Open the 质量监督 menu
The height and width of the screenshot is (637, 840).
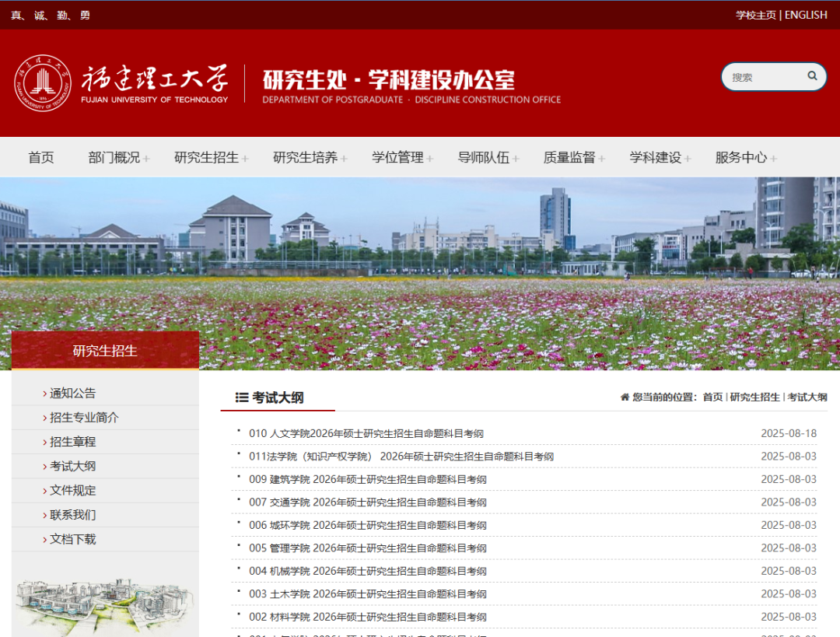569,158
